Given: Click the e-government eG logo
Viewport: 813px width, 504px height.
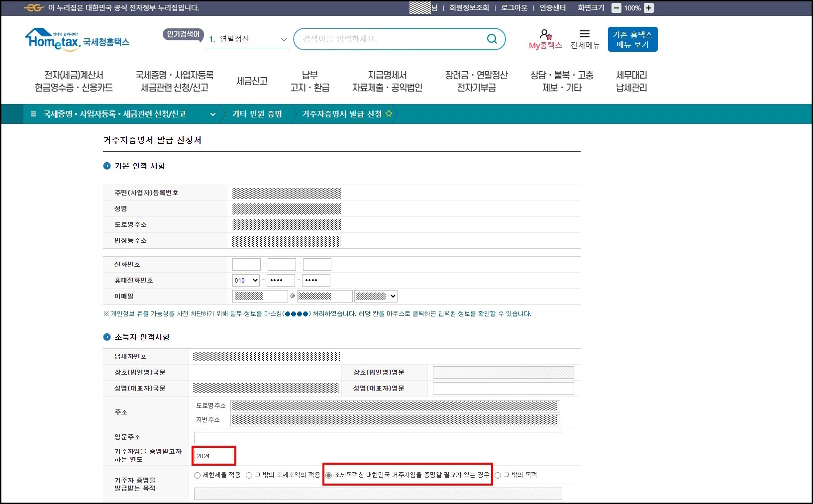Looking at the screenshot, I should click(x=34, y=8).
